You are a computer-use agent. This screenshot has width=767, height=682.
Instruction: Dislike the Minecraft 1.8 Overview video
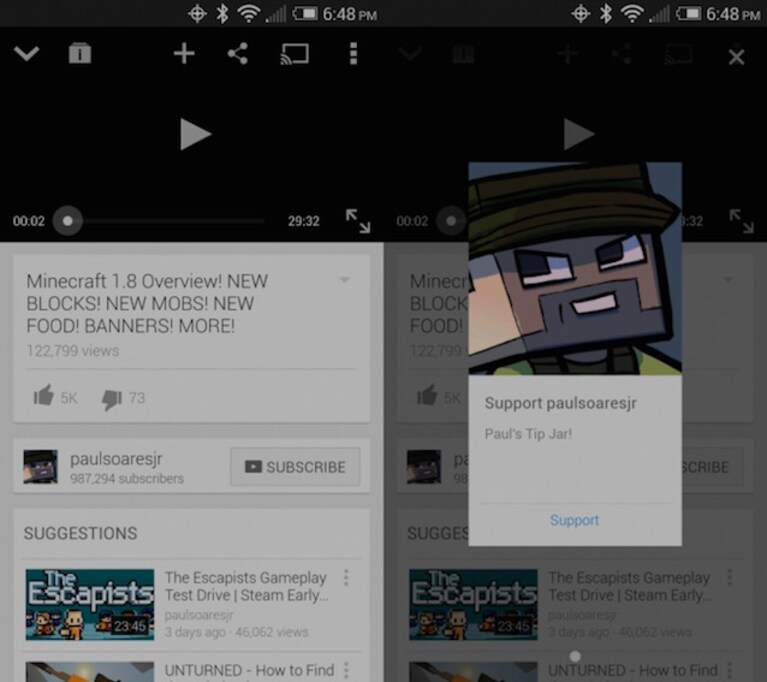(x=112, y=399)
